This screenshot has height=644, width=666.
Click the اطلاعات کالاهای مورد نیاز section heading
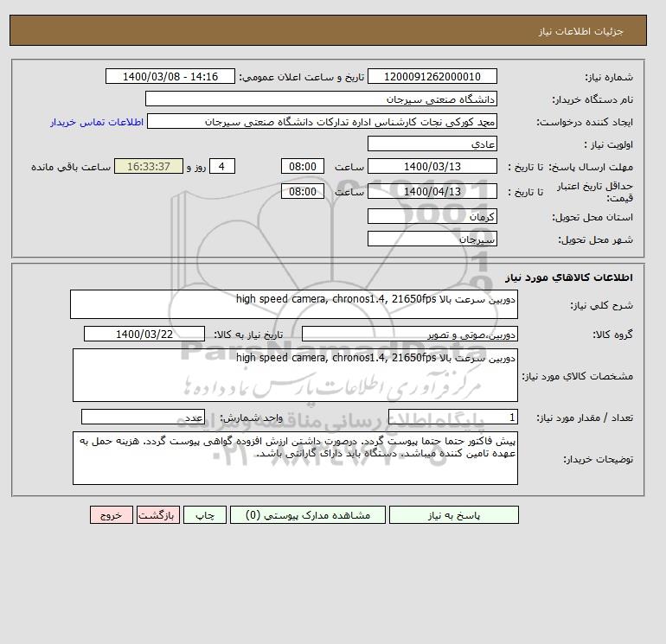[x=569, y=277]
